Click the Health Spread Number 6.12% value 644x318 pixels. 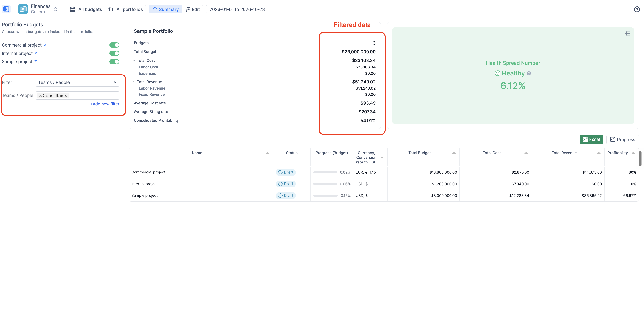point(513,86)
